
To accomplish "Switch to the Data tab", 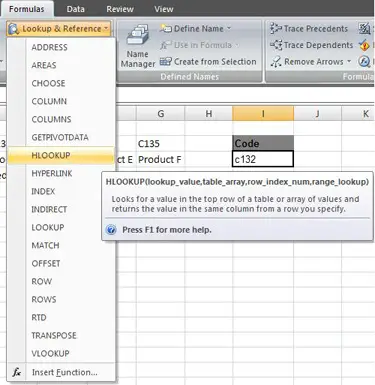I will click(x=75, y=9).
